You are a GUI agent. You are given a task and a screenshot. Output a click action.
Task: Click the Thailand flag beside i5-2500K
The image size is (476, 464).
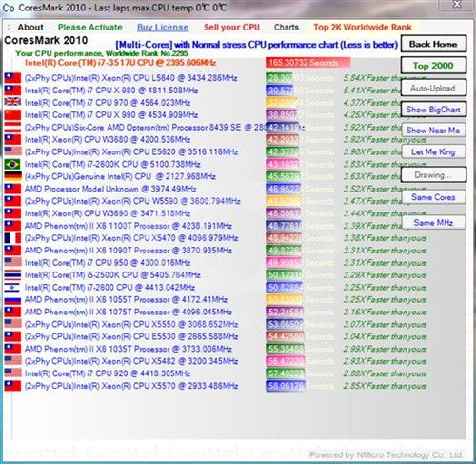coord(12,275)
